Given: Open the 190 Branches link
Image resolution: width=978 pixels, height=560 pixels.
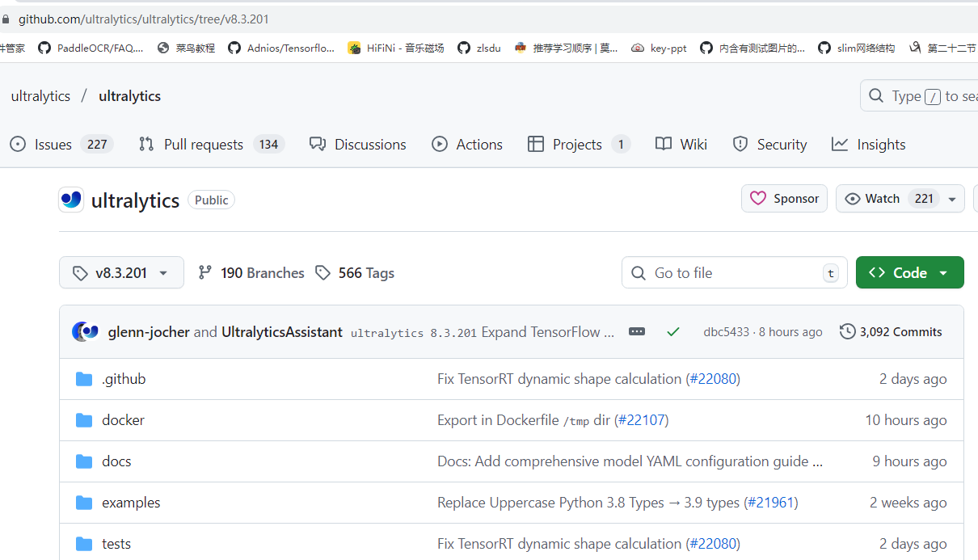Looking at the screenshot, I should pos(251,273).
